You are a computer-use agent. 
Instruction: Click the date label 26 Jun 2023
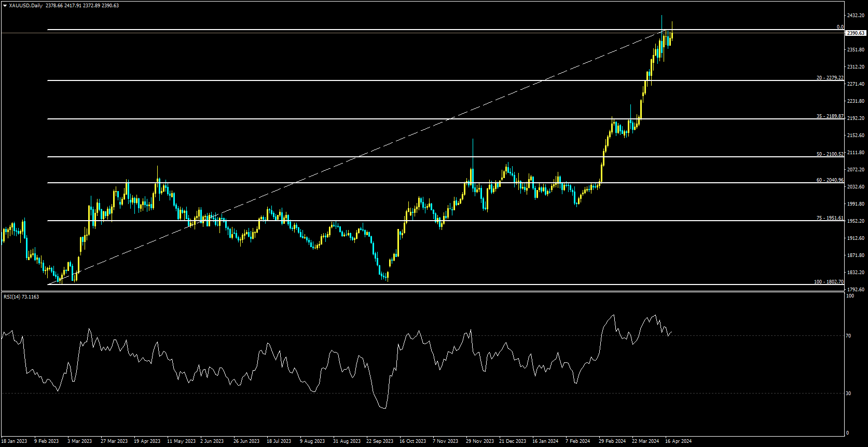click(246, 441)
